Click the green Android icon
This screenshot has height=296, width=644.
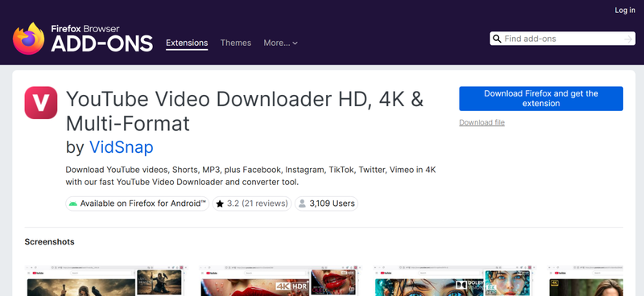point(73,203)
